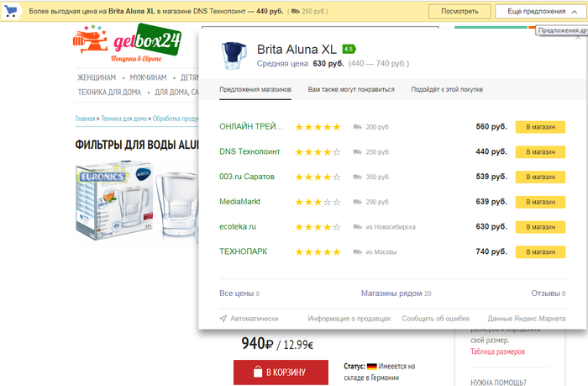
Task: Open the Все цены link
Action: pos(239,293)
